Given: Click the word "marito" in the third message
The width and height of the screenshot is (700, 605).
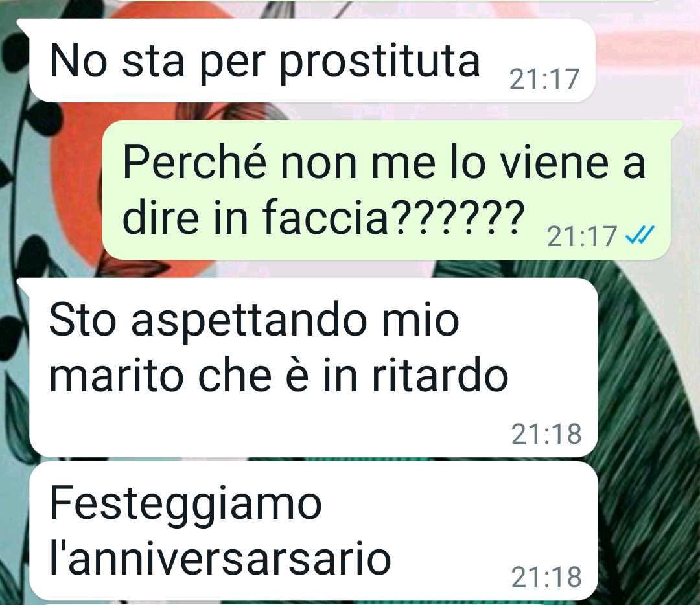Looking at the screenshot, I should 117,376.
